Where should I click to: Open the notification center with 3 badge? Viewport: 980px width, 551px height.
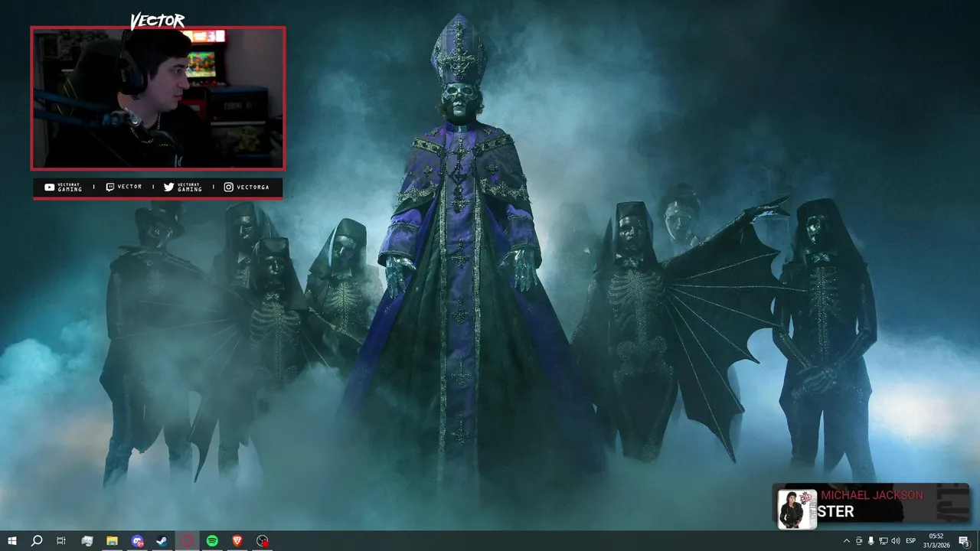click(964, 541)
